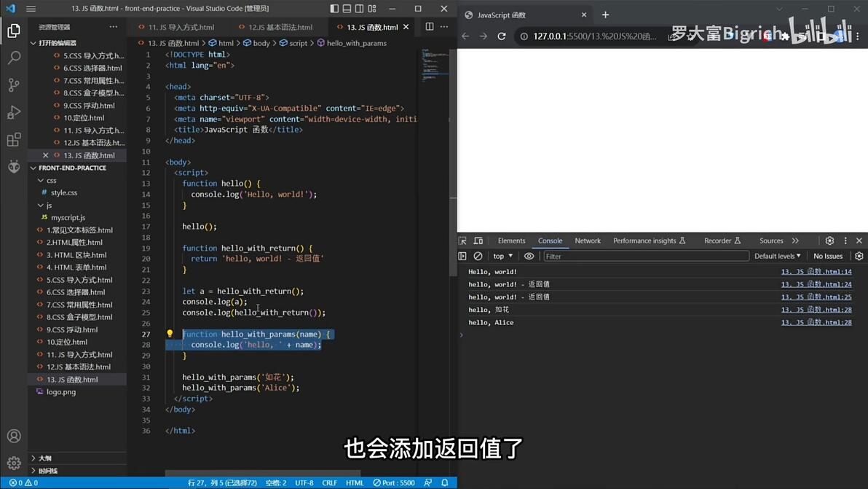
Task: Create a live expression with eye icon
Action: pos(529,257)
